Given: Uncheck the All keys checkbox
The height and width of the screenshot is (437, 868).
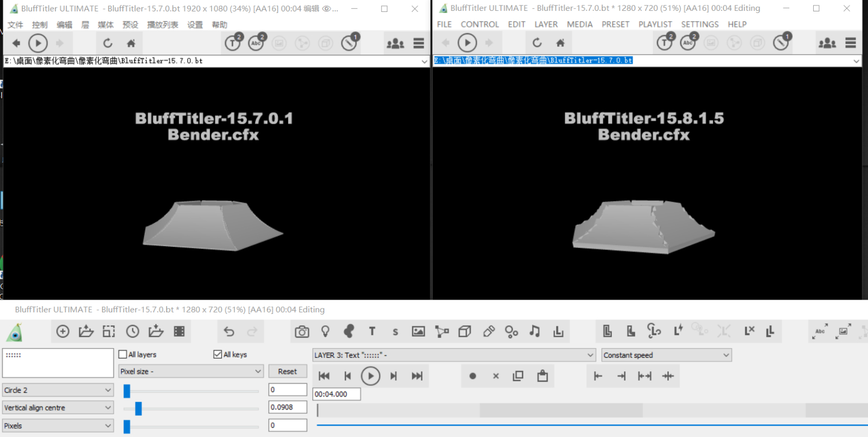Looking at the screenshot, I should coord(218,355).
